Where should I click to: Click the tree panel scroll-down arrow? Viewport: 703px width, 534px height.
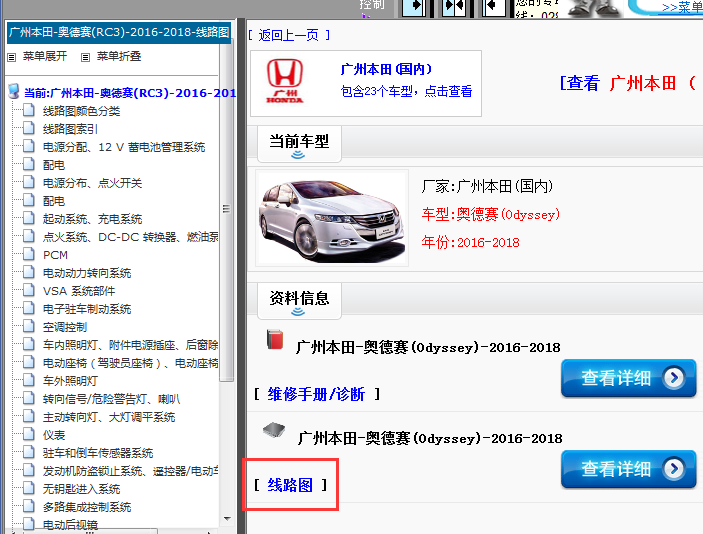(227, 519)
